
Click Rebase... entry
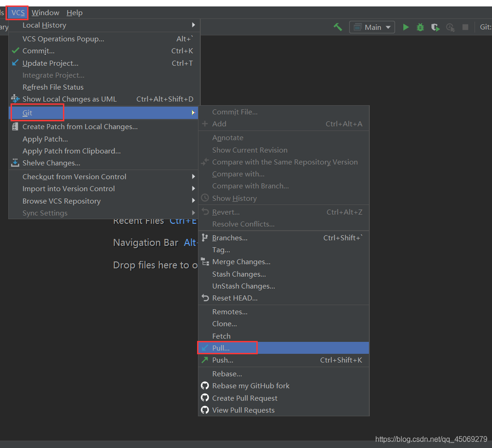click(x=283, y=374)
